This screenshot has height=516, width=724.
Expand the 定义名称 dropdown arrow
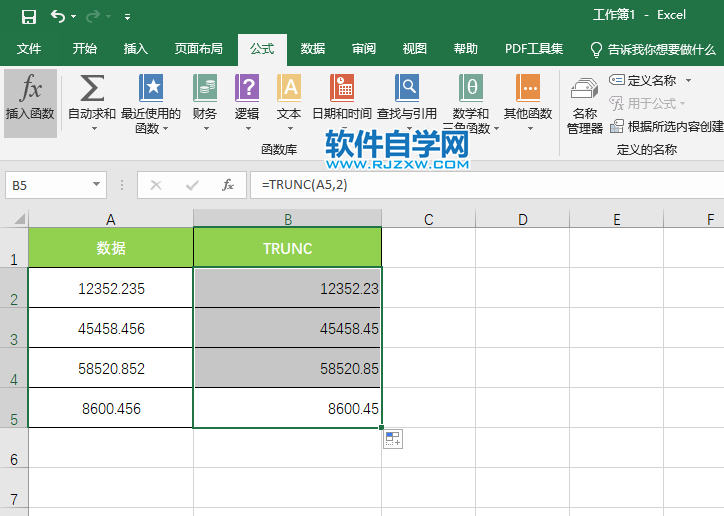[688, 81]
